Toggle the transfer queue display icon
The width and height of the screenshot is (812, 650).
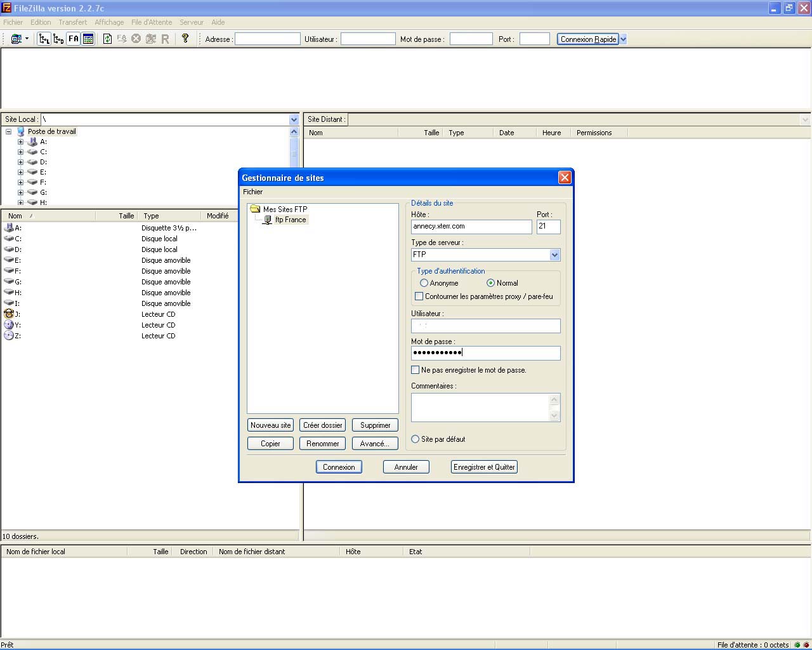(x=88, y=39)
